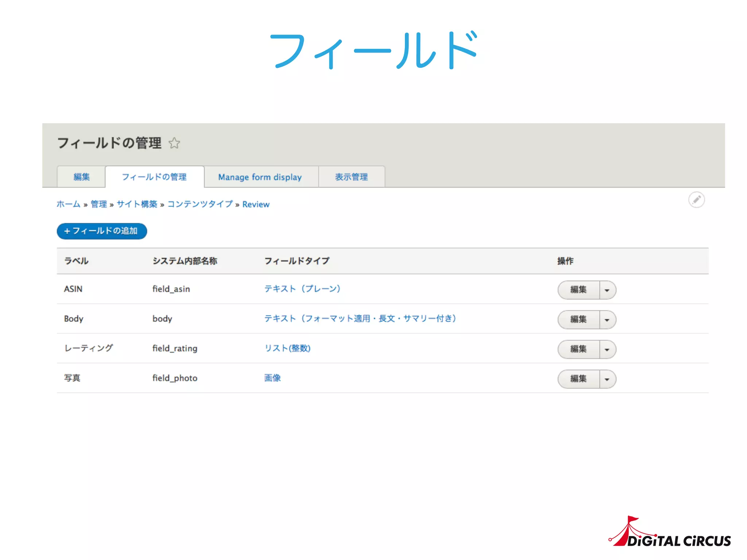The width and height of the screenshot is (747, 560).
Task: Click the フィールドタイプ column header
Action: coord(297,261)
